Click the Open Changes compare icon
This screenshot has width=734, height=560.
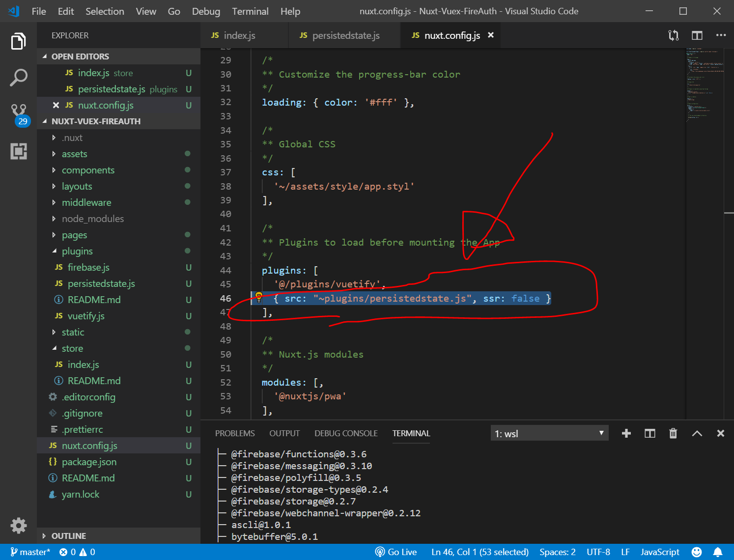click(674, 35)
